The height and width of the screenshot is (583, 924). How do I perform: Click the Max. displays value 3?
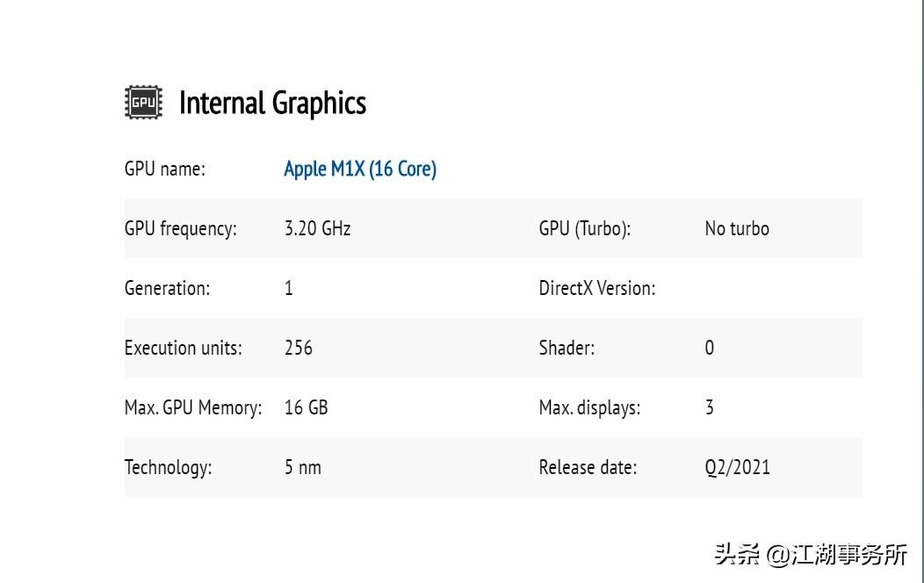click(710, 407)
